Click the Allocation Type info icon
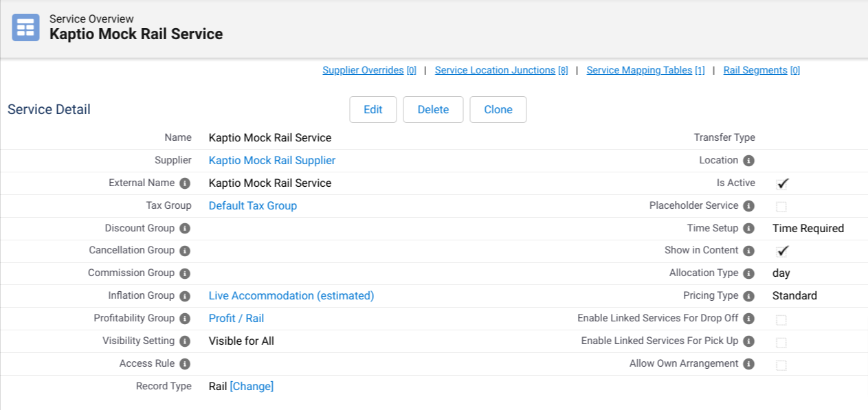 pyautogui.click(x=748, y=273)
